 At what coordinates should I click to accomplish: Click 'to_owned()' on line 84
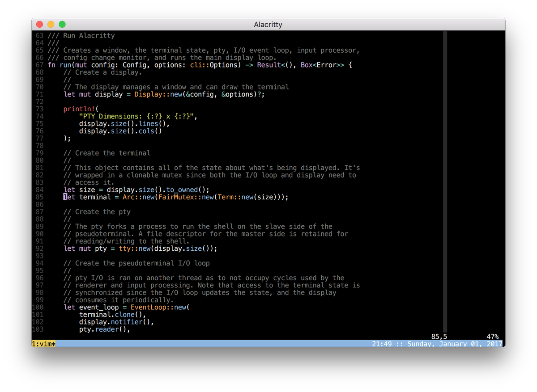[x=187, y=190]
